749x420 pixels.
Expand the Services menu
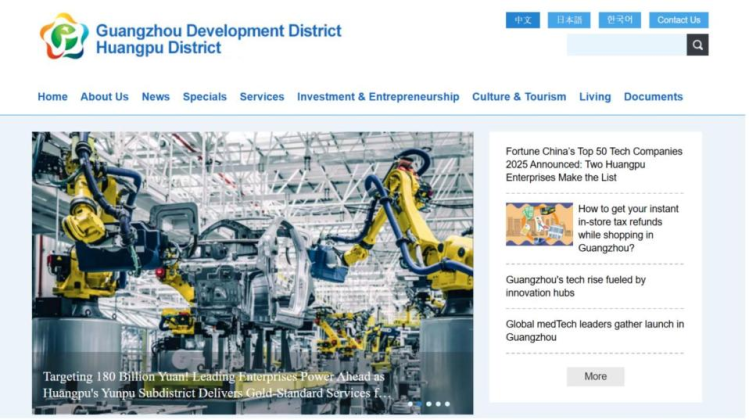click(262, 97)
